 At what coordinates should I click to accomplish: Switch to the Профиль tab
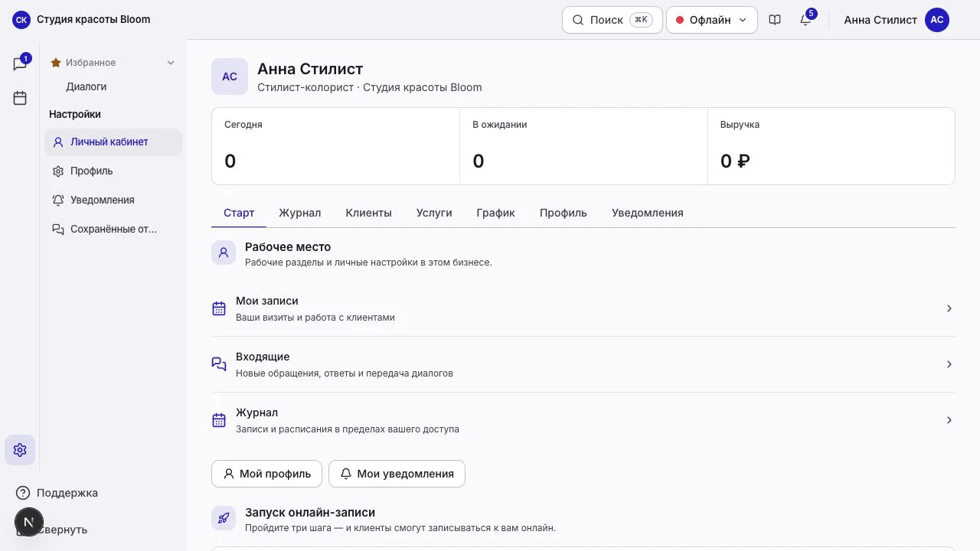pyautogui.click(x=563, y=213)
